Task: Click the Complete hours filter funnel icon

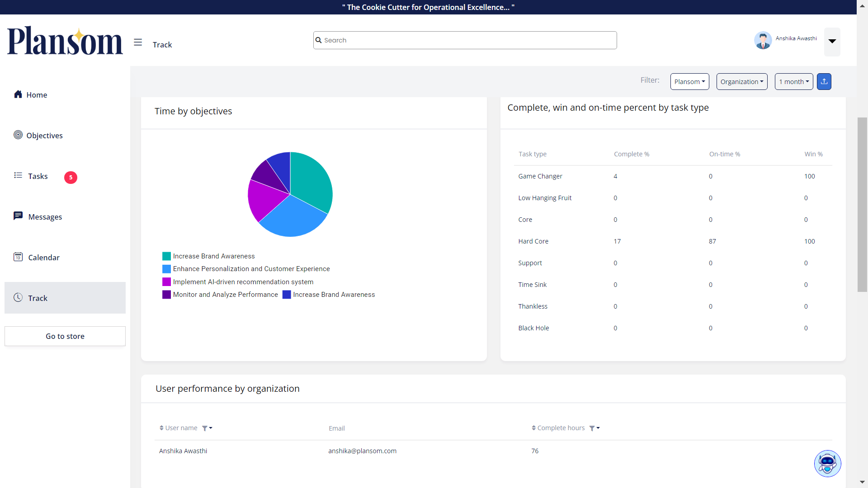Action: 592,428
